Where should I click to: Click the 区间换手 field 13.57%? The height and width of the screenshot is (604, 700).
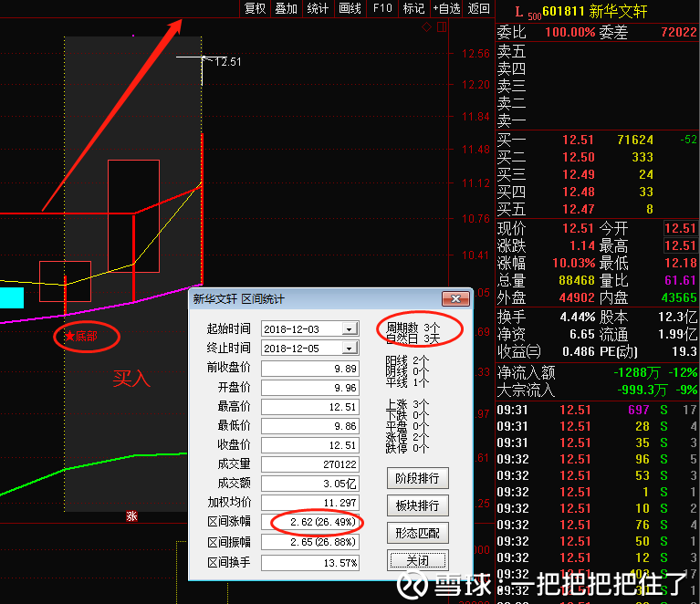(x=310, y=563)
